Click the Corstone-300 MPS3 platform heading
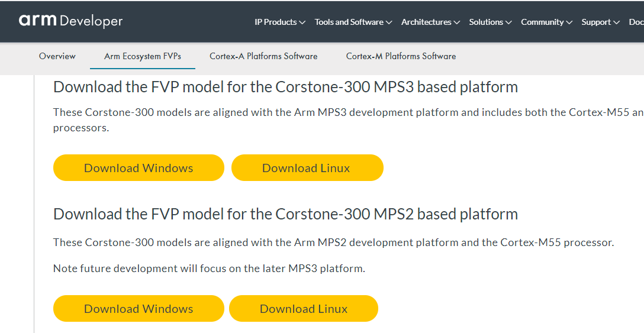The width and height of the screenshot is (644, 333). pos(285,88)
